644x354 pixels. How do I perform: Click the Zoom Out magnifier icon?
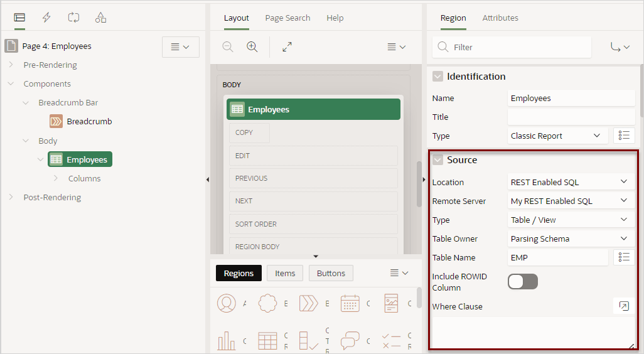pos(228,47)
